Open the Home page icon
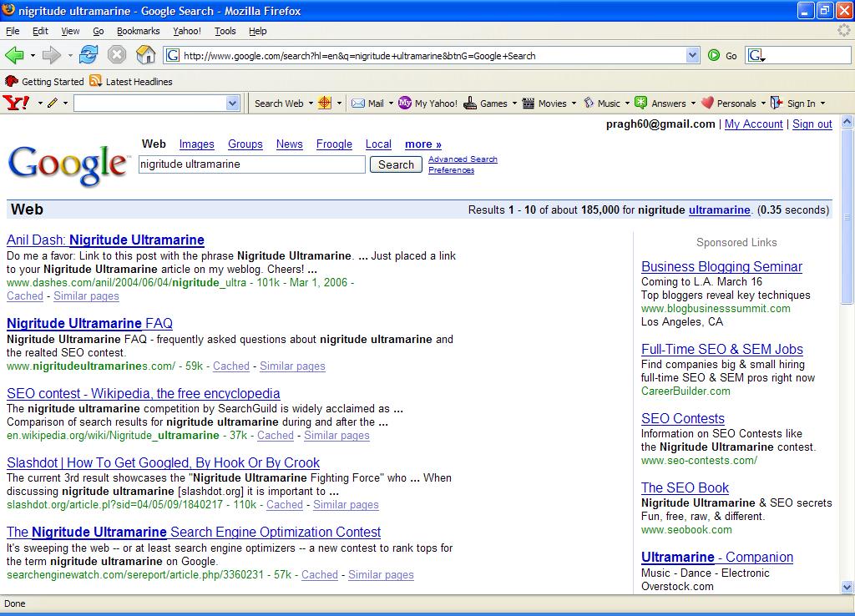This screenshot has height=616, width=855. pos(145,55)
